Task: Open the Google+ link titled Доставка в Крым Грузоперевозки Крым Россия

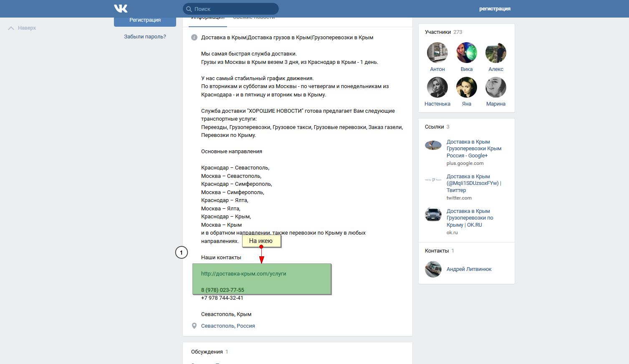Action: coord(474,149)
